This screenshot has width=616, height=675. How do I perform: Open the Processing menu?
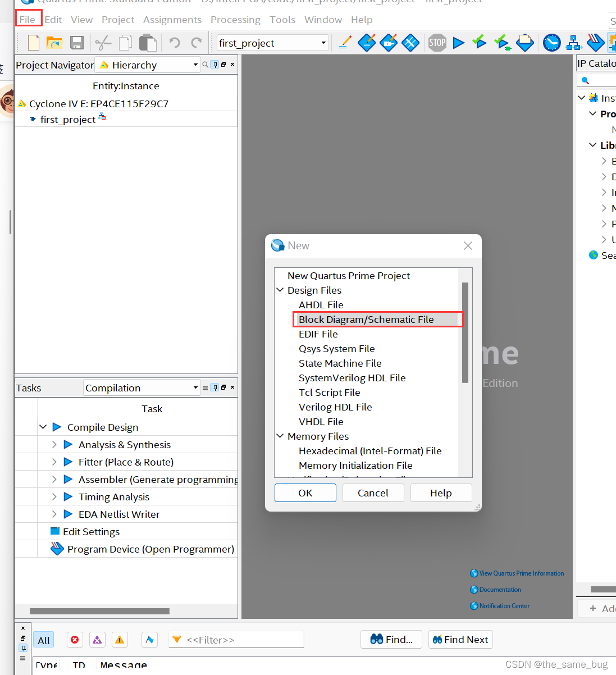(235, 20)
